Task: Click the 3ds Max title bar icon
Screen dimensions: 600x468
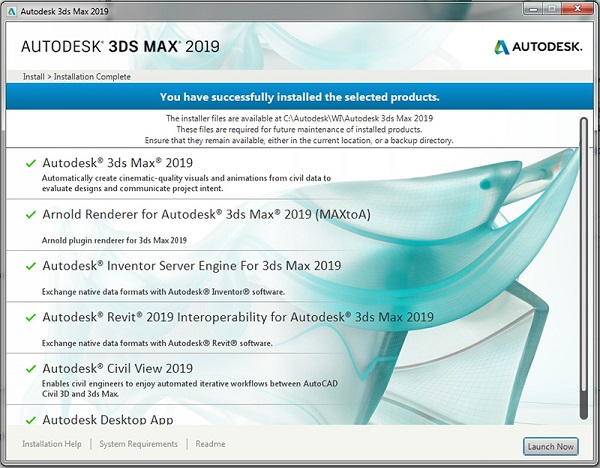Action: coord(12,11)
